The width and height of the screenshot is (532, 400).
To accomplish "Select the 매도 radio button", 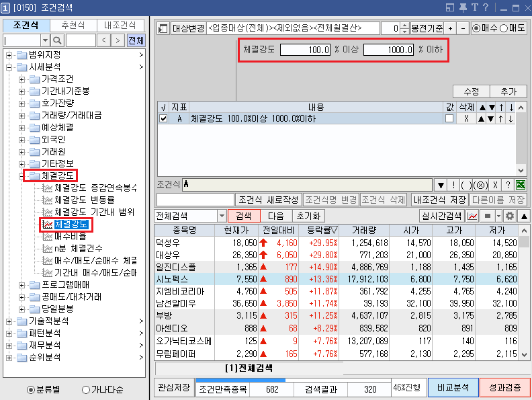I will tap(504, 28).
